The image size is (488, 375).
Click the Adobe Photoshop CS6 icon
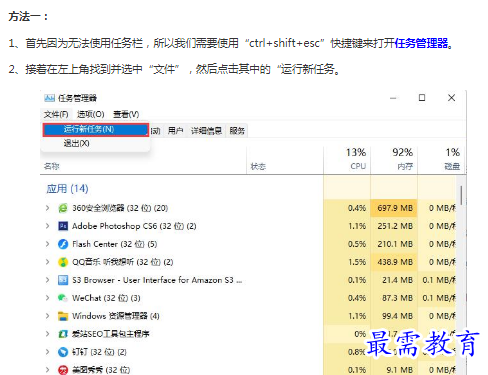(63, 226)
